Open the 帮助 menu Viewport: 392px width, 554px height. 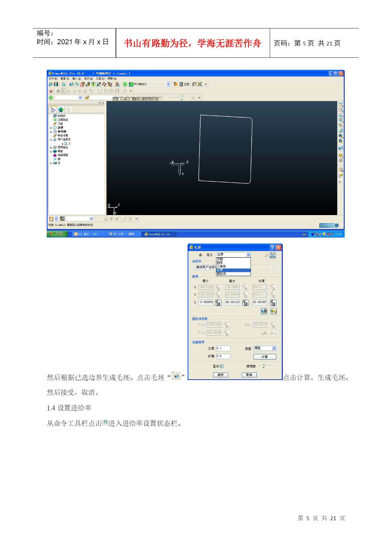(112, 79)
